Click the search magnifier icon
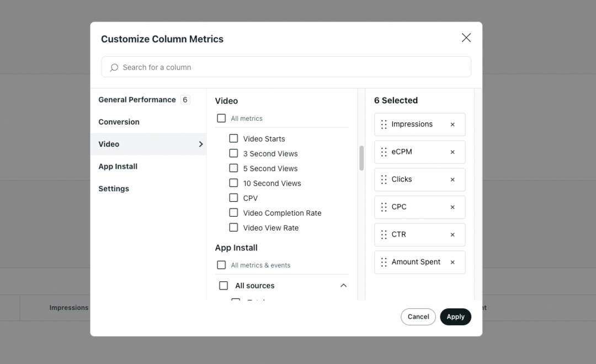 click(114, 67)
